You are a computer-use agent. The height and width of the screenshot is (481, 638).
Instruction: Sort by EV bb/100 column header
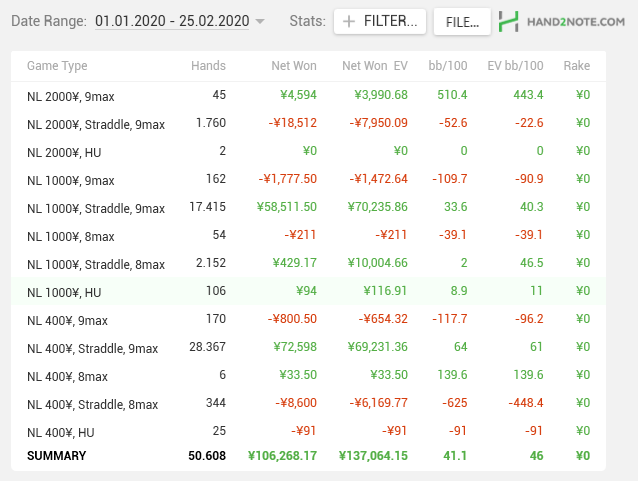515,66
